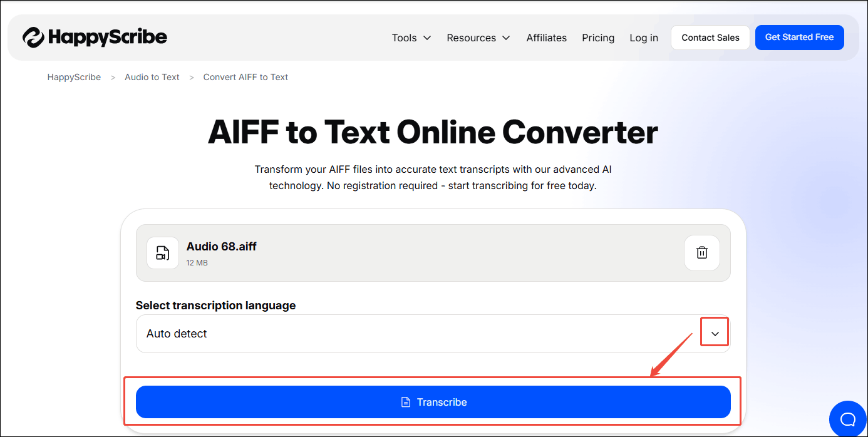Click the audio file icon beside Audio 68.aiff
868x437 pixels.
163,253
